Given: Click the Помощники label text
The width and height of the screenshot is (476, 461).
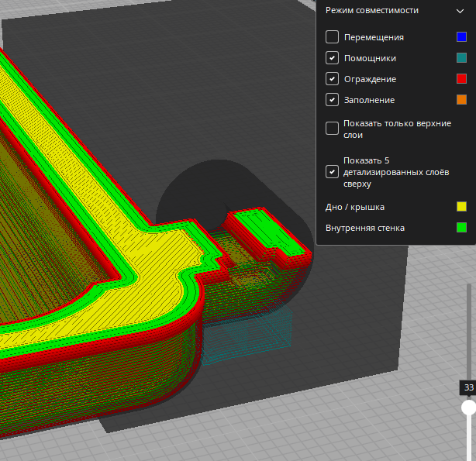Looking at the screenshot, I should click(x=370, y=58).
